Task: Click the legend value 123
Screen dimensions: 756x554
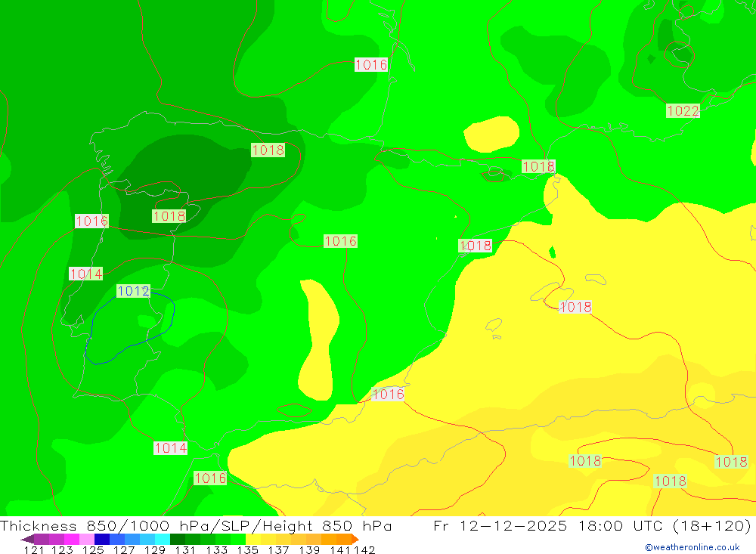Action: pyautogui.click(x=62, y=549)
